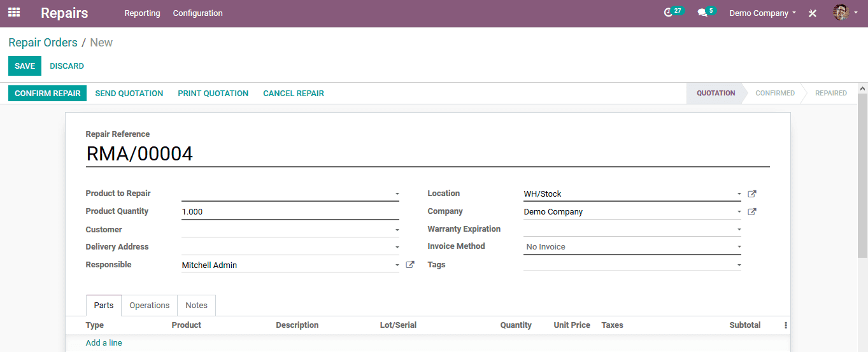The image size is (868, 352).
Task: Open the conversations chat icon with 5
Action: [706, 12]
